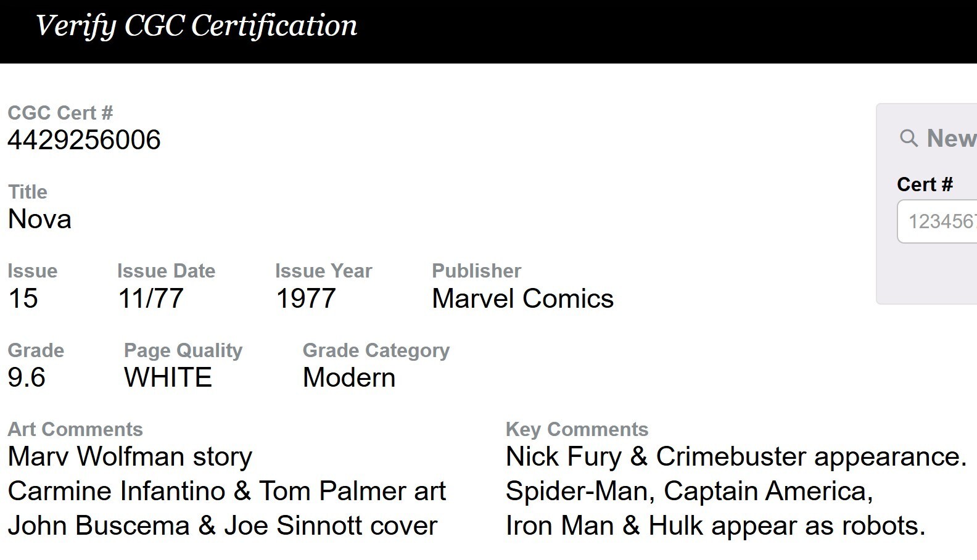The height and width of the screenshot is (560, 977).
Task: Click the magnifier search icon beside New
Action: point(909,138)
